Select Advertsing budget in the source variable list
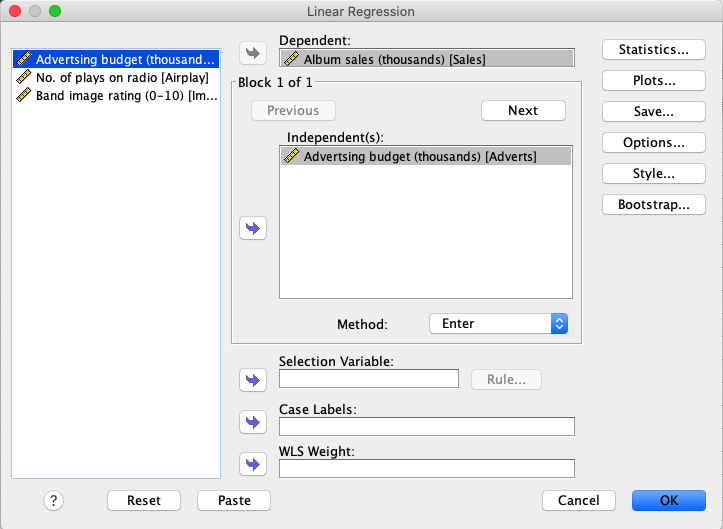 116,59
